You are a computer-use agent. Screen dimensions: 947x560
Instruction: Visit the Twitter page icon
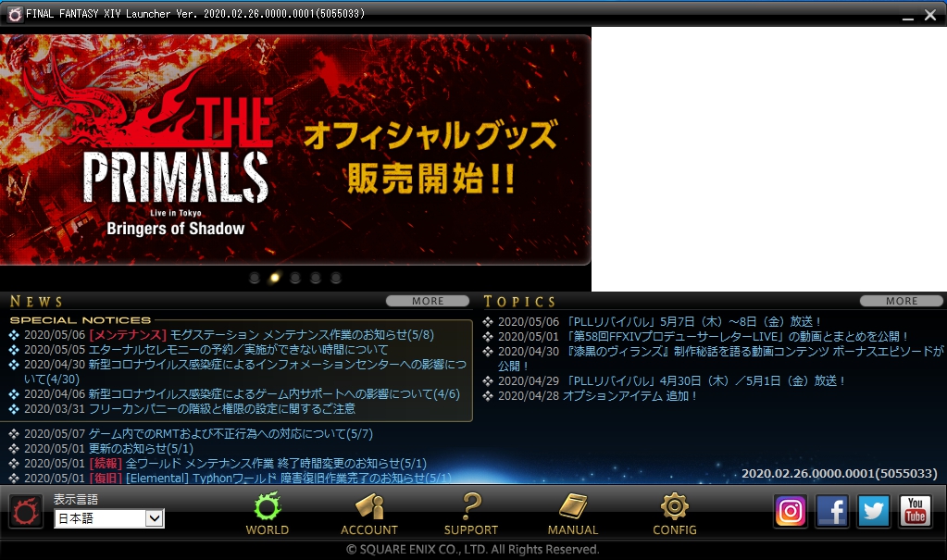pos(873,511)
